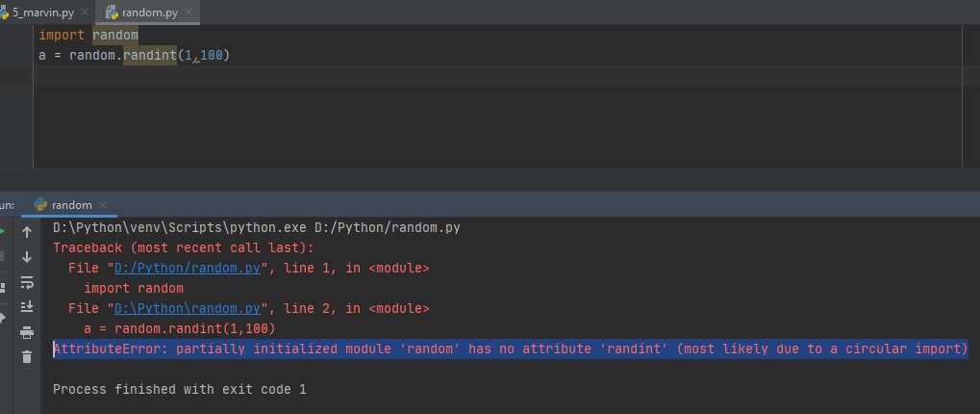Open the D:\Python\random.py line 2 link

click(x=187, y=308)
